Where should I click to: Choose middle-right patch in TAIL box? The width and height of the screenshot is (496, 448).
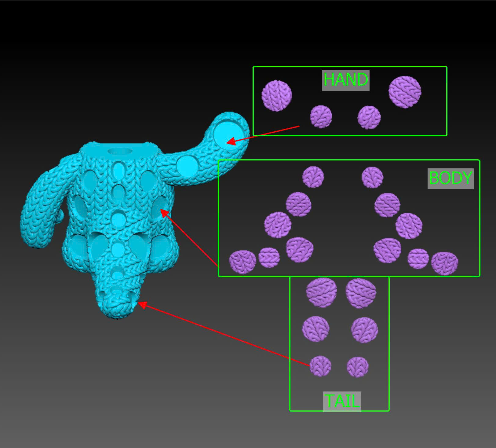[364, 330]
